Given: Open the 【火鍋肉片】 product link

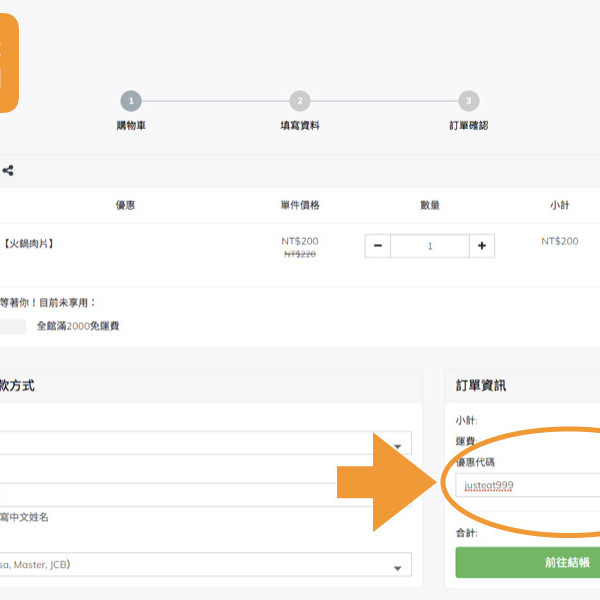Looking at the screenshot, I should [29, 242].
